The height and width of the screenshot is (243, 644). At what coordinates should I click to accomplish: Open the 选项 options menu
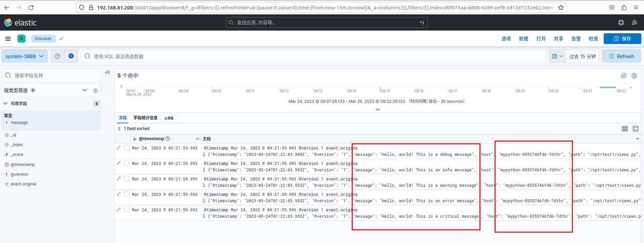(x=506, y=39)
